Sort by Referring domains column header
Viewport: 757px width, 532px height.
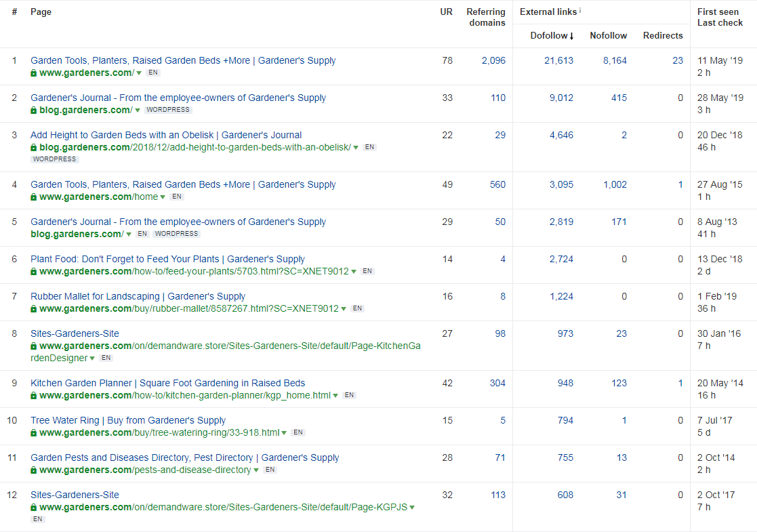(486, 17)
